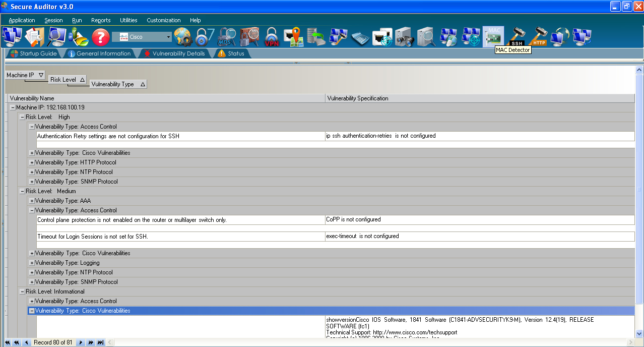Click the monitors with crosshair target icon
644x347 pixels.
click(471, 37)
